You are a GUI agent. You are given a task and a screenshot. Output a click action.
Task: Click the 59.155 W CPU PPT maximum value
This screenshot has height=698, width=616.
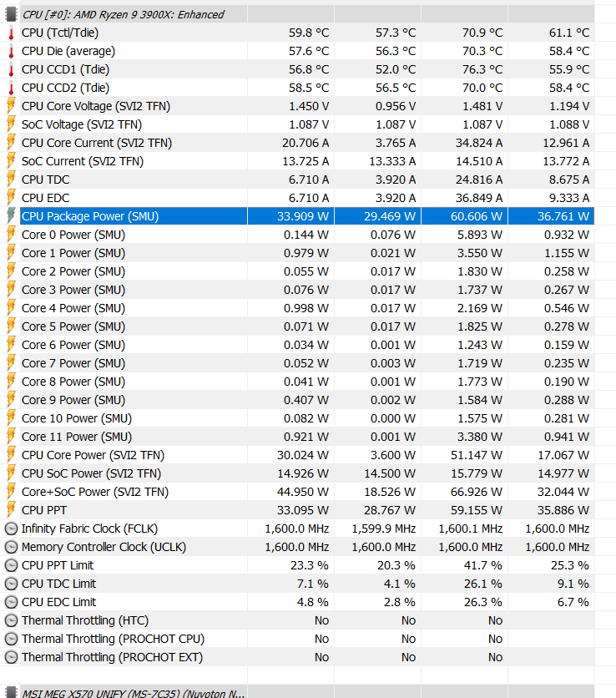click(477, 510)
